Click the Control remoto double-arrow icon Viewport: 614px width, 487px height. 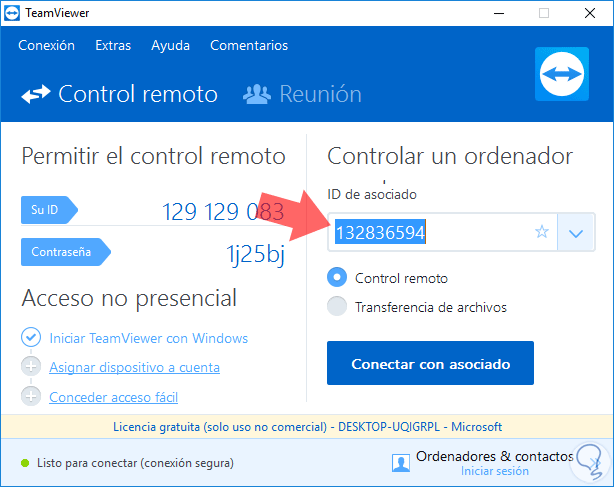pos(36,94)
